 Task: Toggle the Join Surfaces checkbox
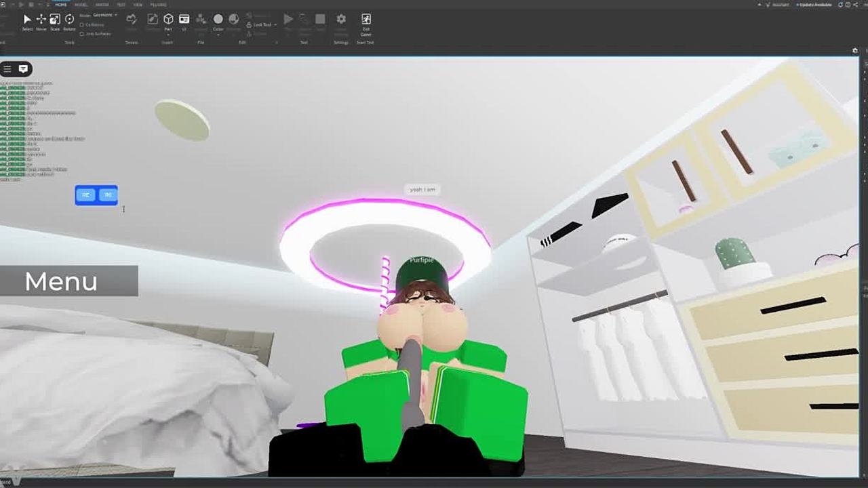coord(82,33)
